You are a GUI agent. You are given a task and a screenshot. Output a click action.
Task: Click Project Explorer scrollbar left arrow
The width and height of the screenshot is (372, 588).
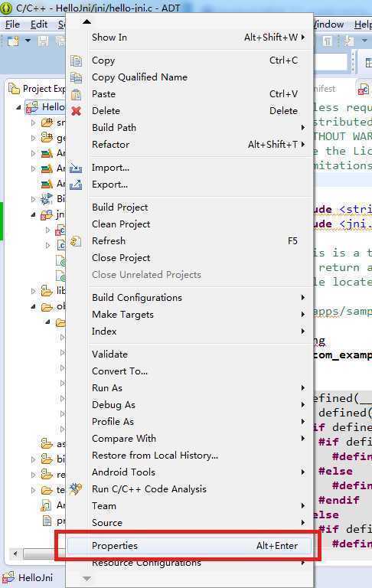tap(15, 554)
